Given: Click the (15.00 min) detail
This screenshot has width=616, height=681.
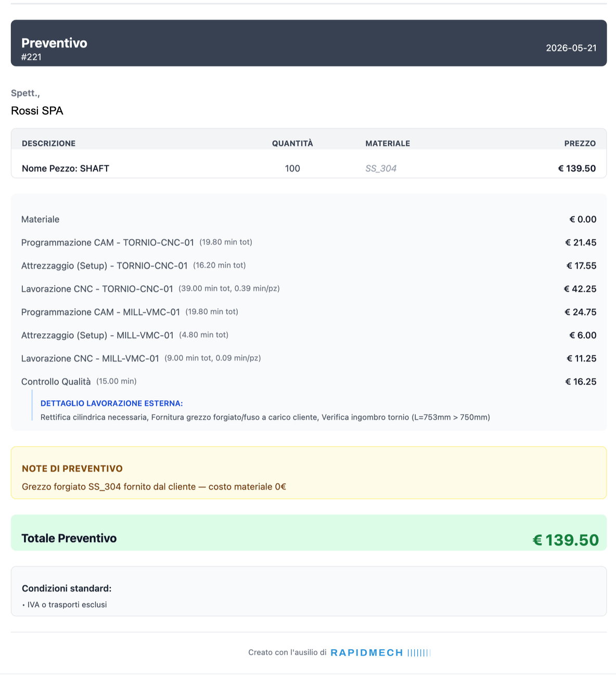Looking at the screenshot, I should click(117, 381).
